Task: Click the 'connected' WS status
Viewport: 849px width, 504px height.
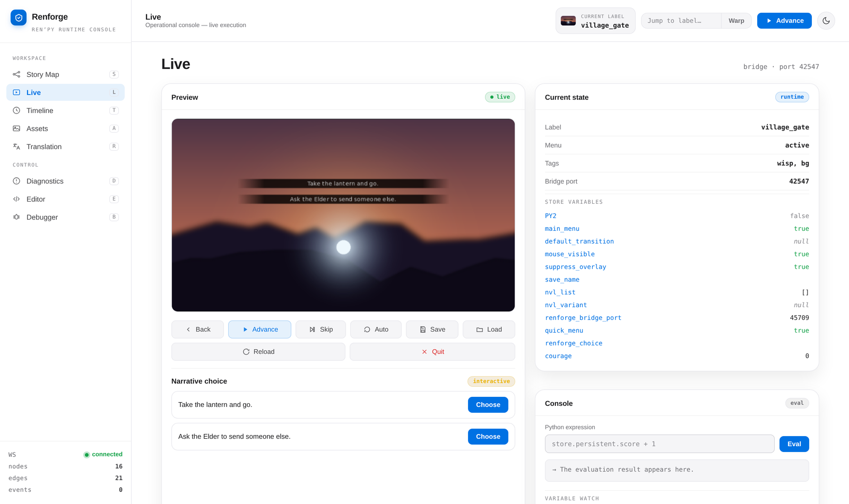Action: 103,455
